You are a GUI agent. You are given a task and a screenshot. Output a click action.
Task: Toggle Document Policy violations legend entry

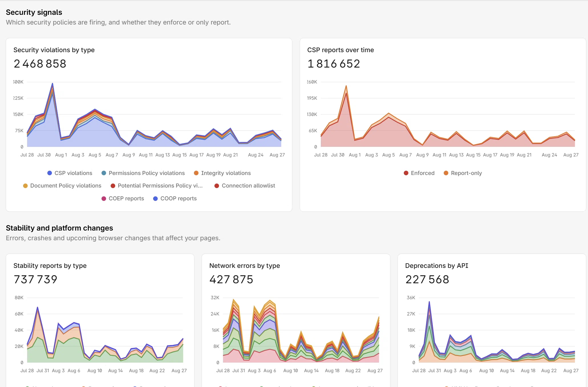click(x=62, y=186)
